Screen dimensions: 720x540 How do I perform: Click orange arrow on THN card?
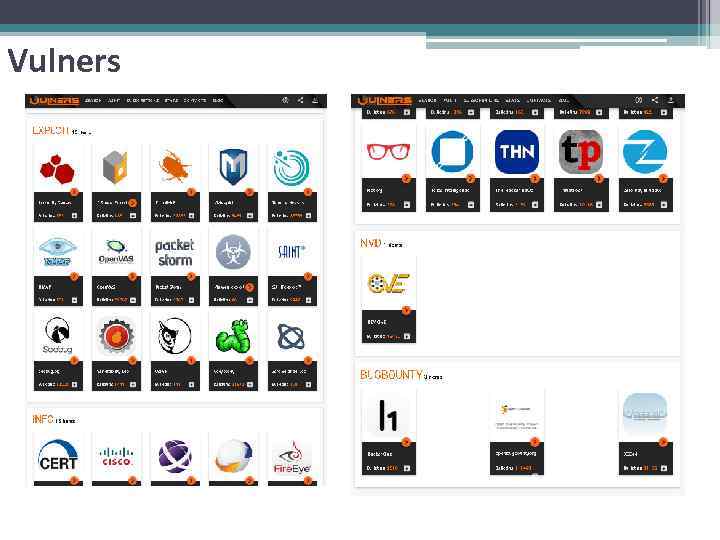point(534,179)
